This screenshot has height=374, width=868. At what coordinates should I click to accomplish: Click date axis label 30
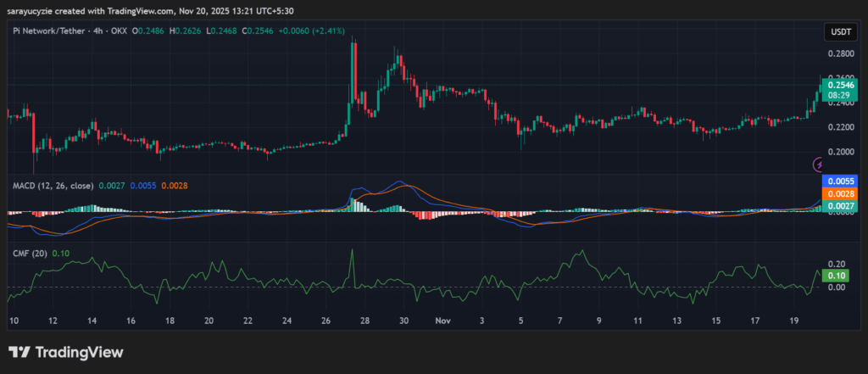[404, 321]
